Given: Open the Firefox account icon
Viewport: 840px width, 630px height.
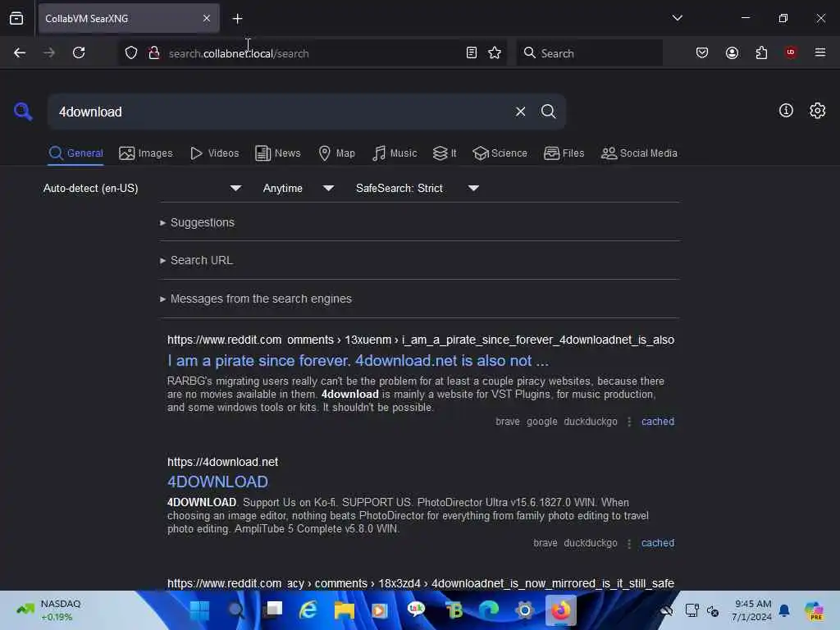Looking at the screenshot, I should [x=732, y=52].
